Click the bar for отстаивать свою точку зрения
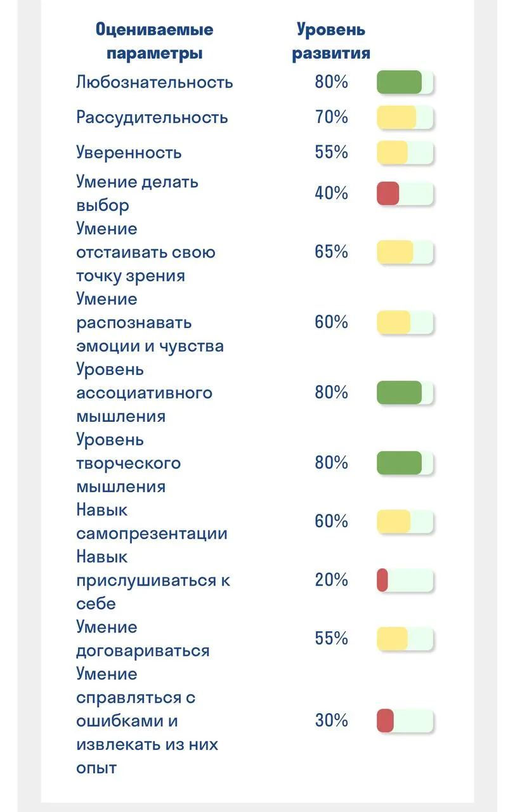The height and width of the screenshot is (812, 515). pyautogui.click(x=405, y=252)
